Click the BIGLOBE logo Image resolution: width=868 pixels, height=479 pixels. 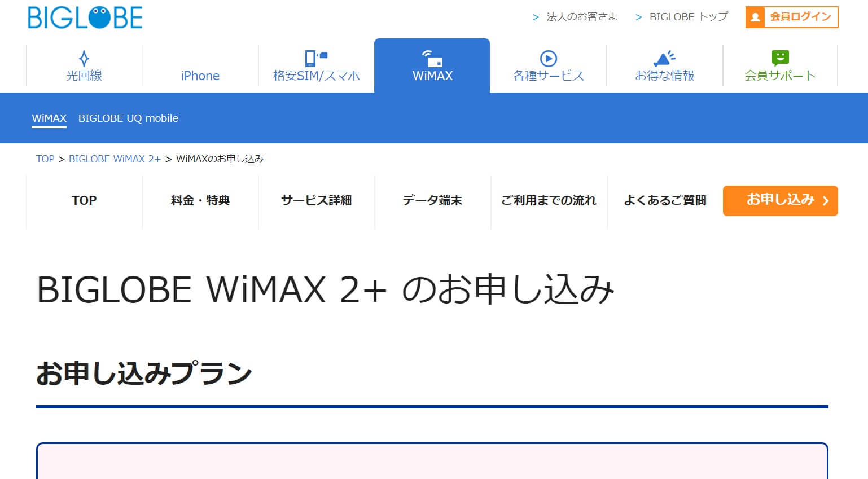pos(85,17)
